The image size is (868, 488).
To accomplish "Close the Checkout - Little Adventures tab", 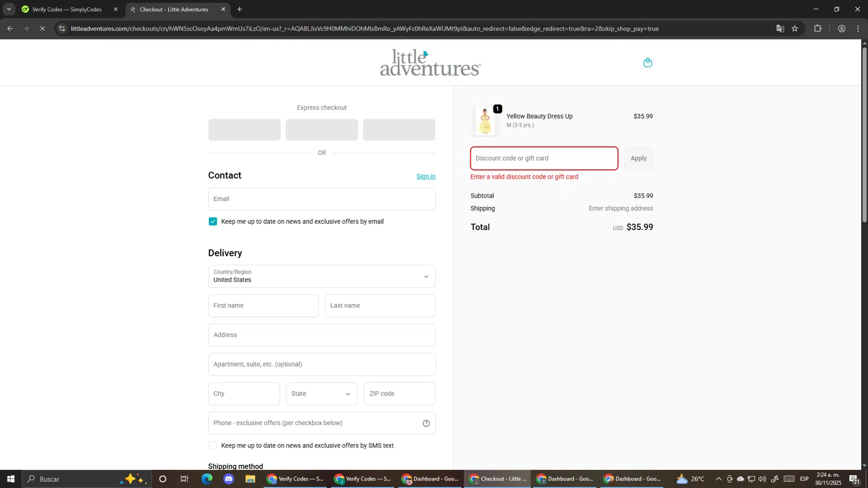I will point(223,9).
